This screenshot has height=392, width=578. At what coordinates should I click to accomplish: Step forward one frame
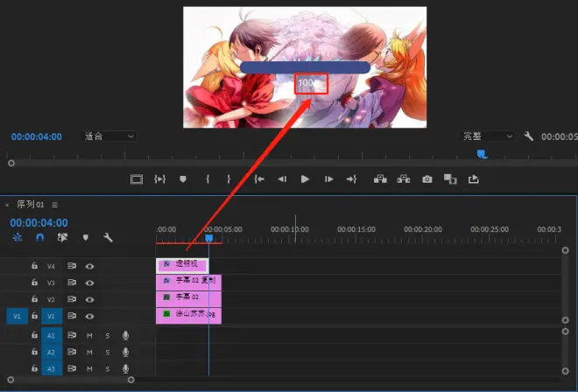(328, 179)
